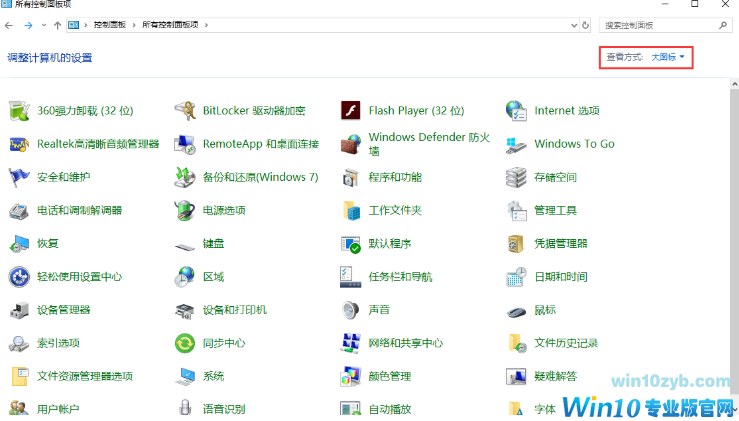
Task: Open the 凭据管理器 safe icon
Action: [x=516, y=244]
